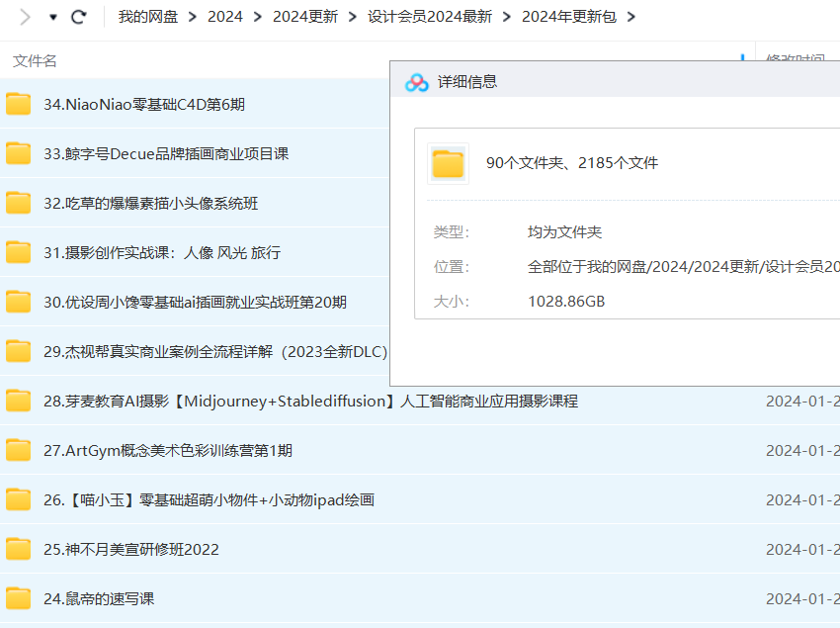
Task: Click folder icon next to 27.ArtGym概念美术色彩训练营第1期
Action: pos(19,450)
